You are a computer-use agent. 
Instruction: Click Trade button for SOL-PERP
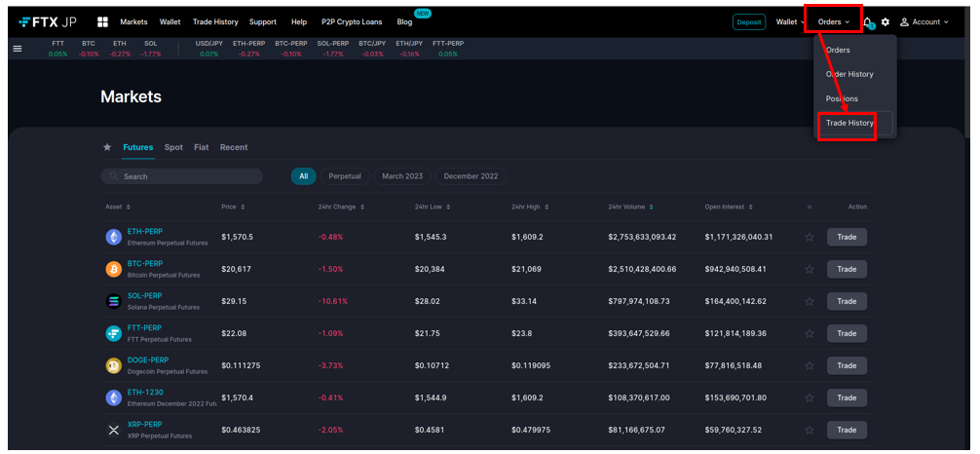[x=847, y=301]
